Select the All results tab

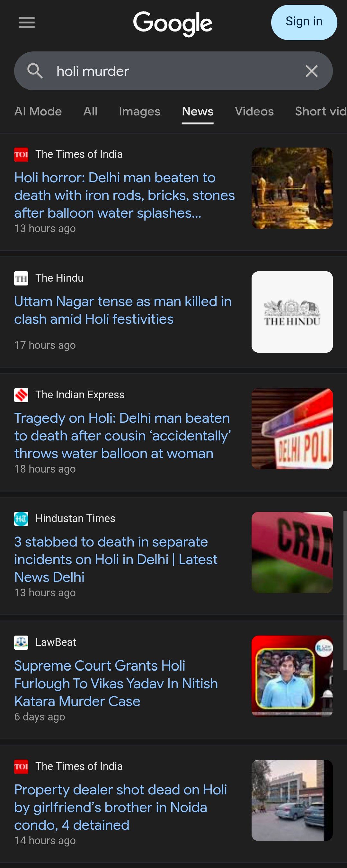click(90, 111)
